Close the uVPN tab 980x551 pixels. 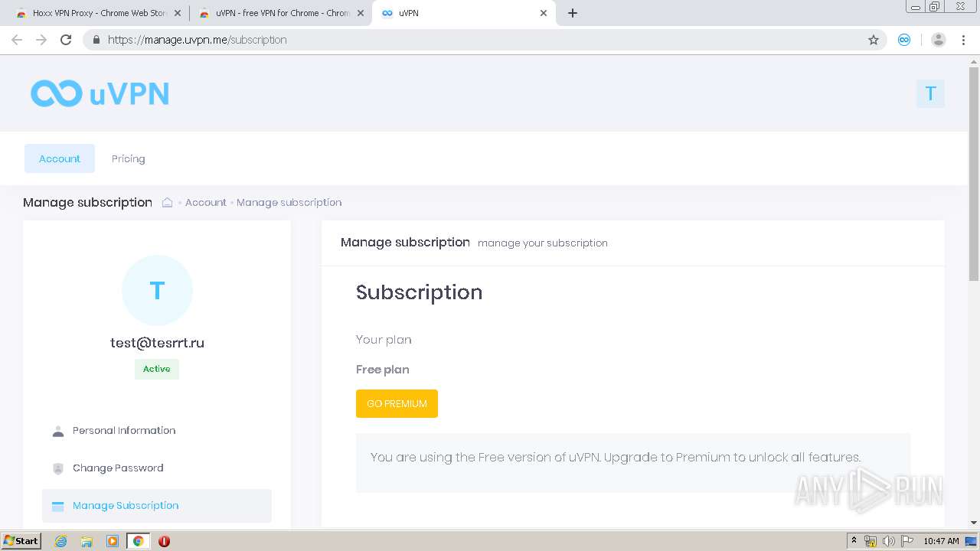coord(544,13)
